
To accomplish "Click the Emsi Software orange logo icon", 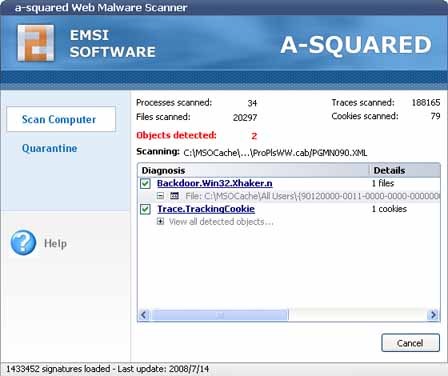I will 36,43.
